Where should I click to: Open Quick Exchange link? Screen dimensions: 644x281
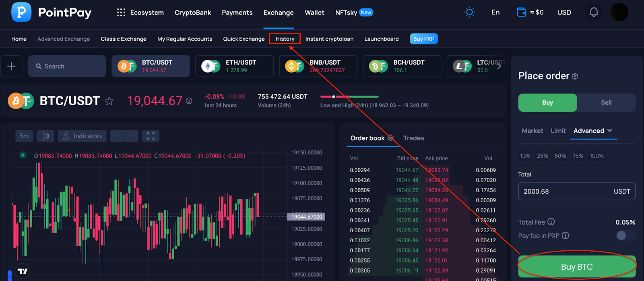[244, 39]
